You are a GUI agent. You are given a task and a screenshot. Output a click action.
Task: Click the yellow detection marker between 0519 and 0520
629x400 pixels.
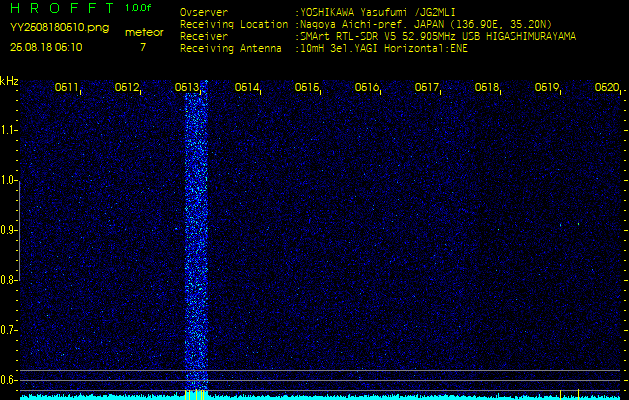(578, 394)
